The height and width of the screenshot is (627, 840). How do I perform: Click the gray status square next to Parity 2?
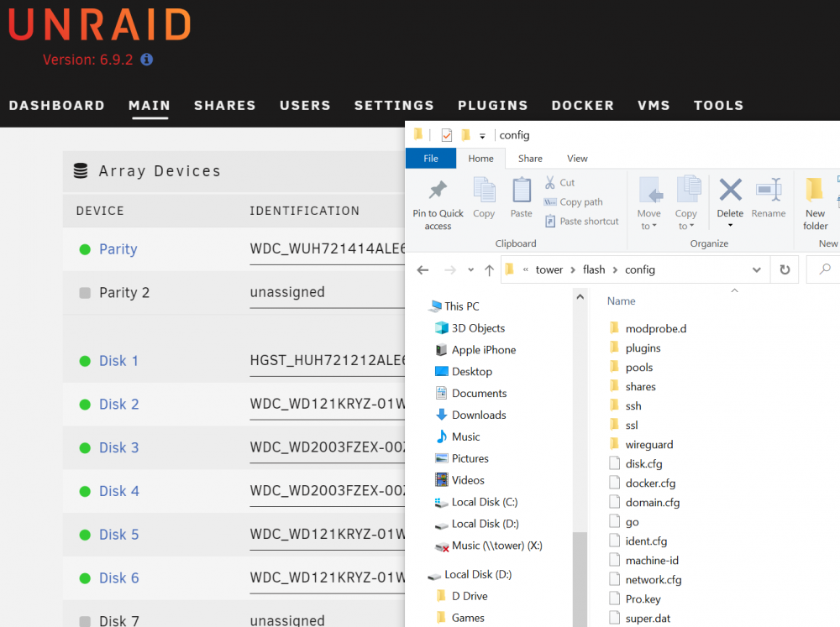click(x=85, y=293)
